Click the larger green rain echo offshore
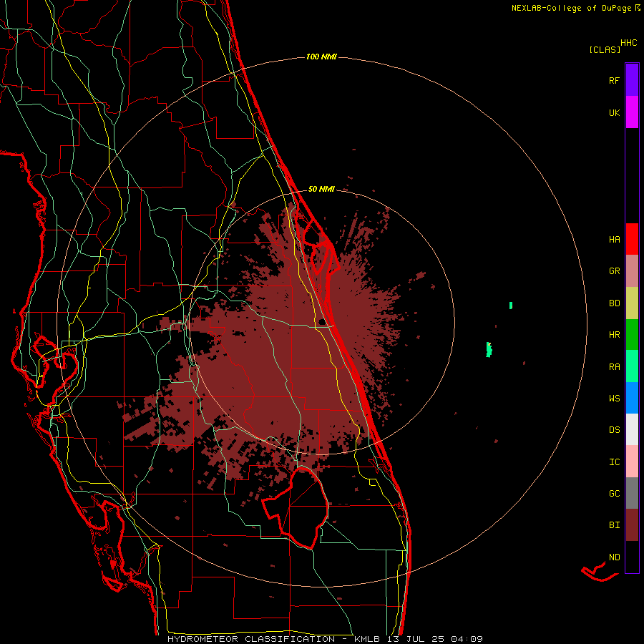The width and height of the screenshot is (644, 644). (x=489, y=349)
